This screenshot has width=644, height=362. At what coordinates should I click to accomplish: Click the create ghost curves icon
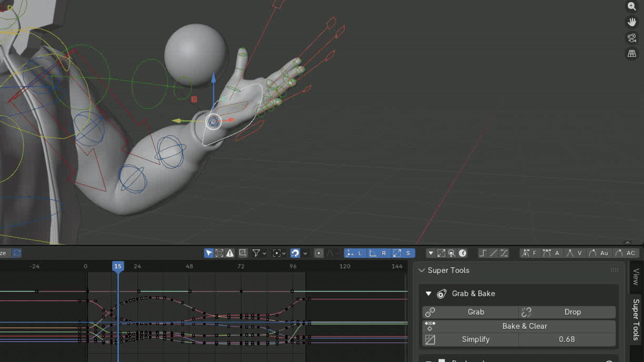pyautogui.click(x=243, y=253)
